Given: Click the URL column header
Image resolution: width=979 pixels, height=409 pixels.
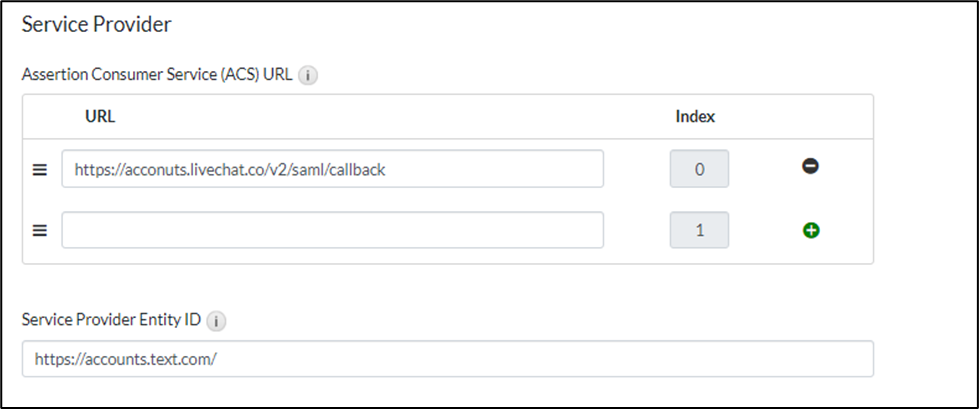Looking at the screenshot, I should (x=100, y=116).
